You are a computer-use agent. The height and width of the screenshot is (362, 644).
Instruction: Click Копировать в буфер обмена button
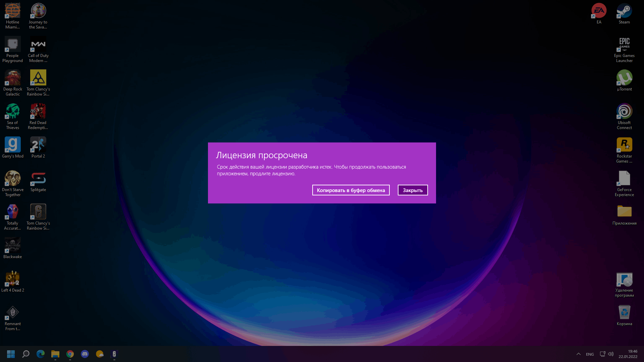tap(351, 190)
